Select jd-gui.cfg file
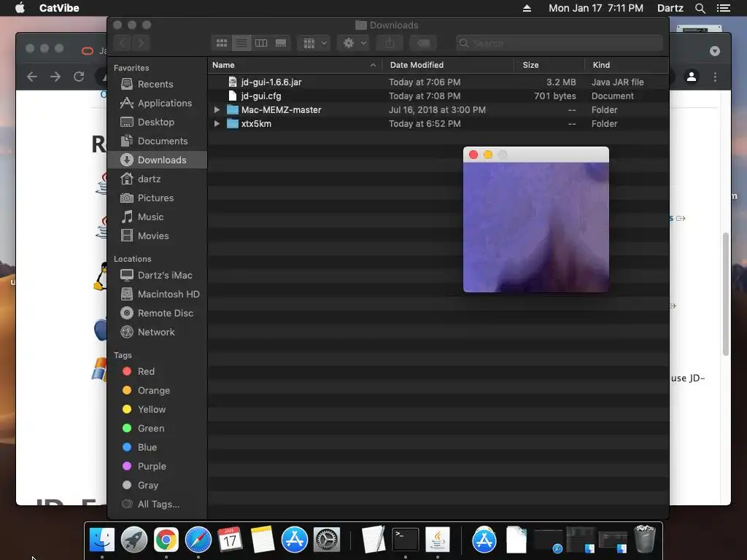The image size is (747, 560). (x=438, y=96)
